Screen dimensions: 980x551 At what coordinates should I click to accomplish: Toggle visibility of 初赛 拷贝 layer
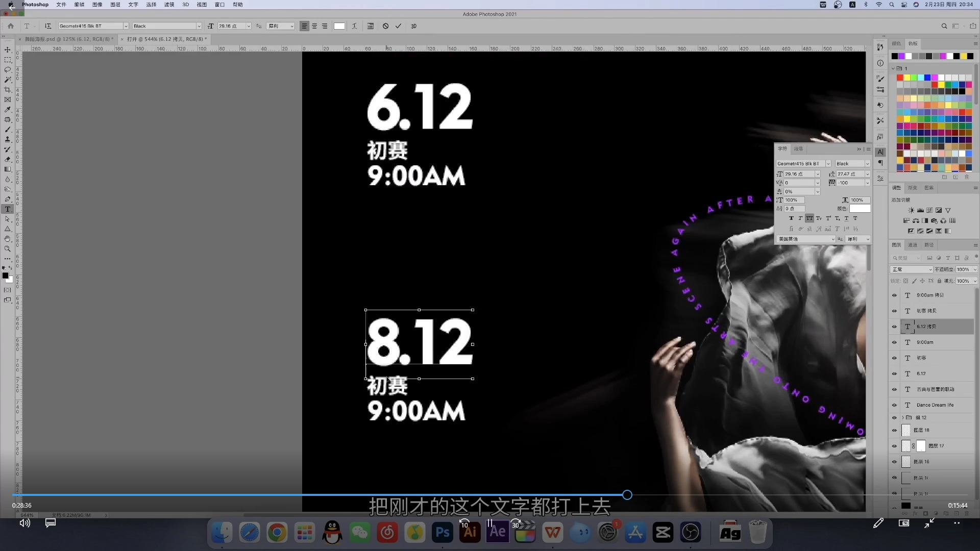point(894,311)
